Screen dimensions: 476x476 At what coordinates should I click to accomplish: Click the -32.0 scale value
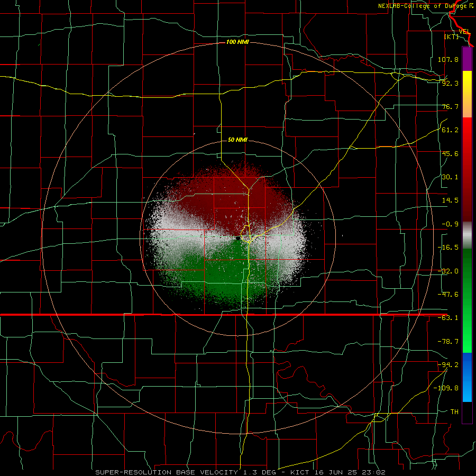point(448,271)
